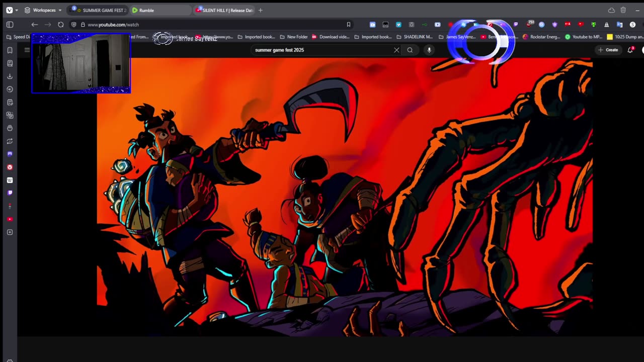Image resolution: width=644 pixels, height=362 pixels.
Task: Expand the SHADELINK M... bookmarks folder
Action: [414, 37]
